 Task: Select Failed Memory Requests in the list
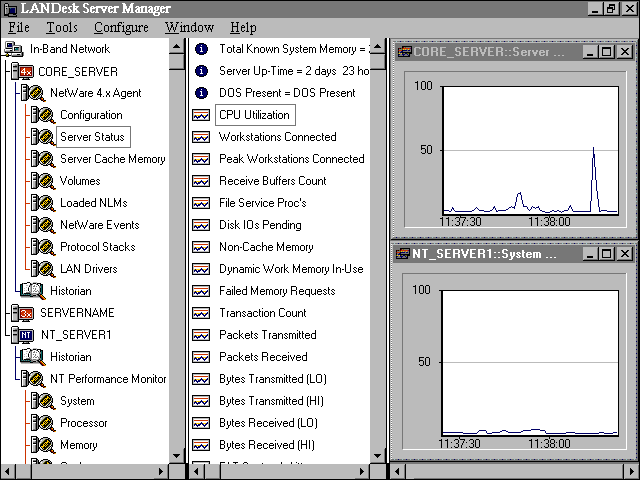277,291
